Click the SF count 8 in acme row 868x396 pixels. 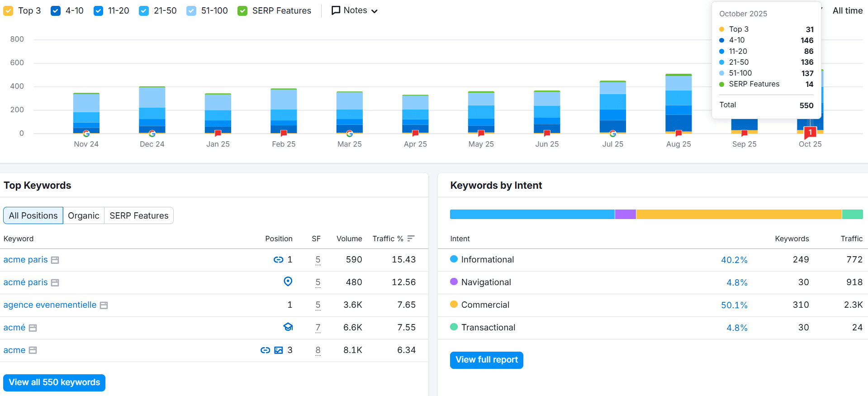coord(318,350)
